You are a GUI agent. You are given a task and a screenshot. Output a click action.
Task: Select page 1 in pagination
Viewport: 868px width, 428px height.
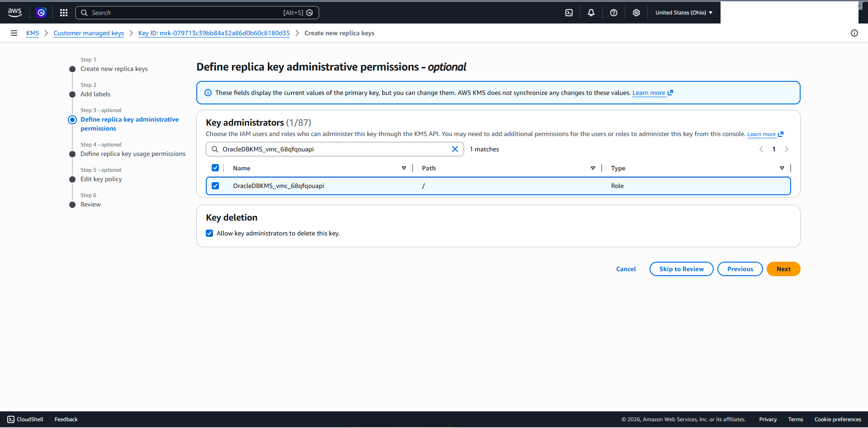point(774,149)
